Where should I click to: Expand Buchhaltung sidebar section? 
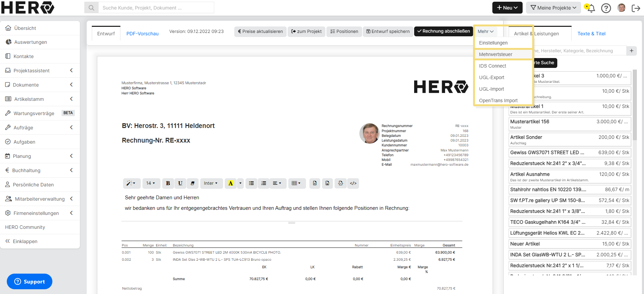[x=40, y=170]
